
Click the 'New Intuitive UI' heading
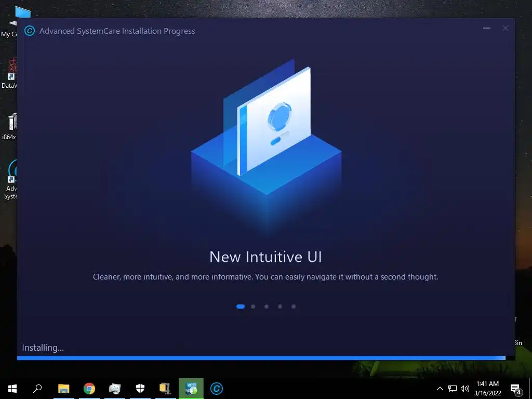click(x=265, y=257)
